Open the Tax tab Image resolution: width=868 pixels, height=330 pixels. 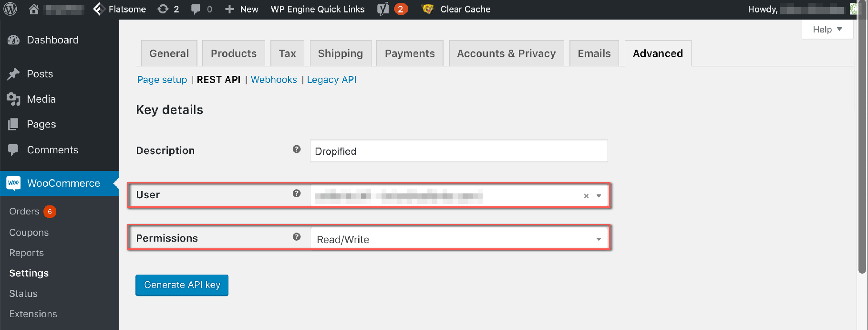click(x=288, y=53)
